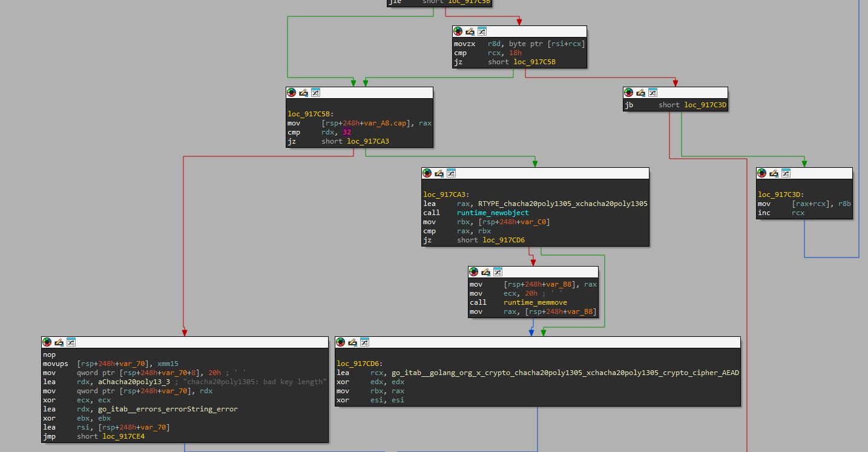Click graph icon on loc_917CA3 node
Viewport: 868px width, 452px height.
click(451, 173)
